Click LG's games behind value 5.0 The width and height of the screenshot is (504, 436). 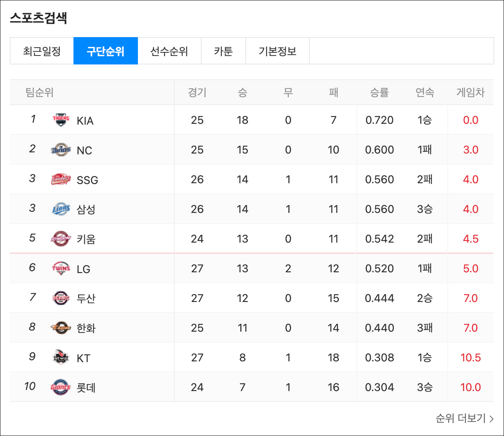pos(470,268)
